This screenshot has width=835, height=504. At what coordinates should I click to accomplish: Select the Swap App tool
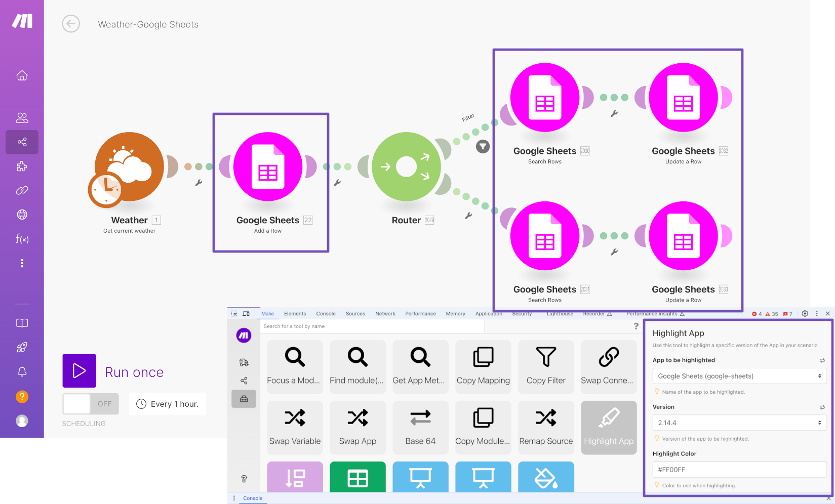click(x=357, y=428)
